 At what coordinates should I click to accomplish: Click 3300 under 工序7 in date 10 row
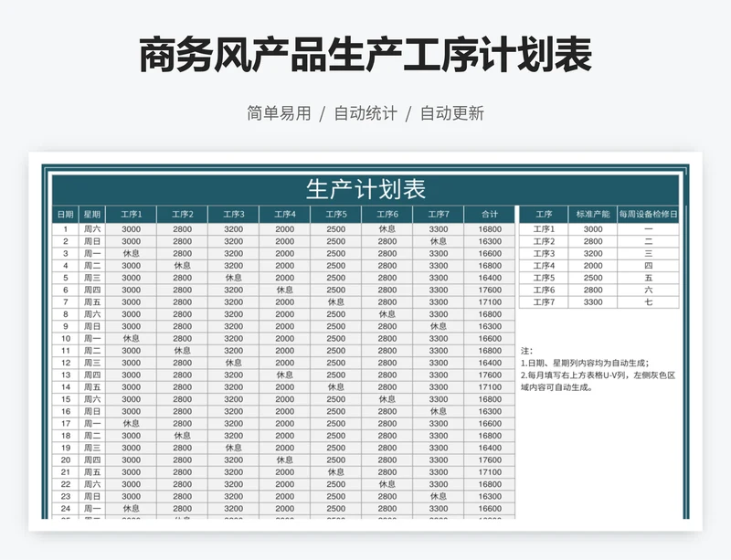tap(439, 339)
